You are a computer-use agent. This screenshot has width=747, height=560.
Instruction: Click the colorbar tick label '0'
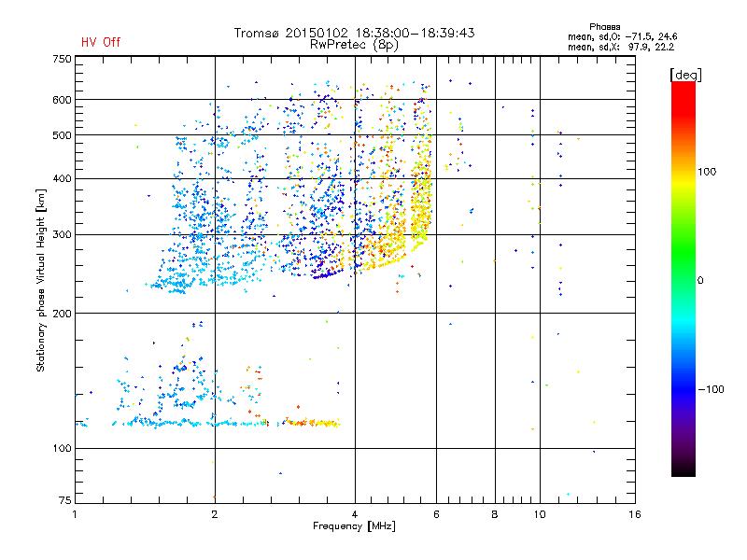(x=699, y=281)
